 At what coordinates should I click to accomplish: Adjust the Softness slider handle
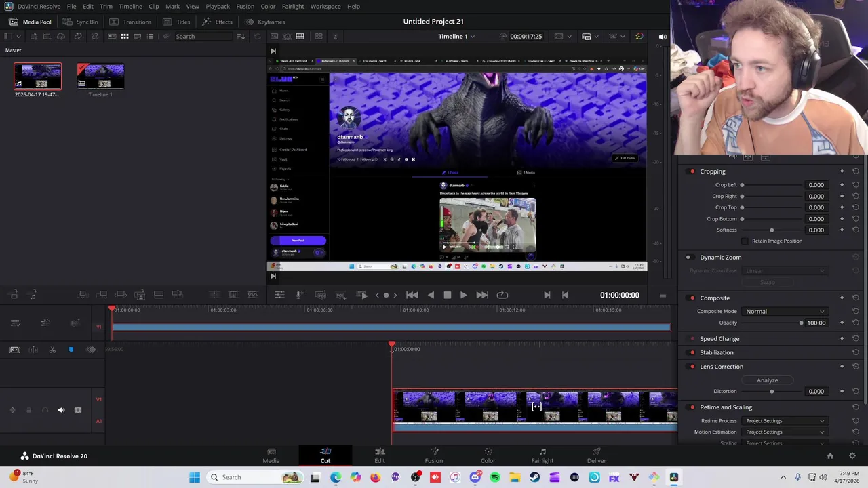coord(772,230)
